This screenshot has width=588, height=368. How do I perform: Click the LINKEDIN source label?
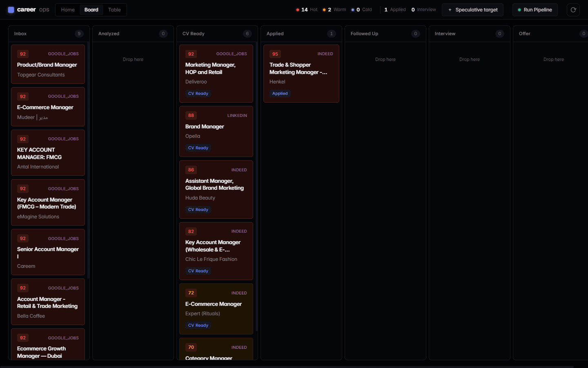237,116
